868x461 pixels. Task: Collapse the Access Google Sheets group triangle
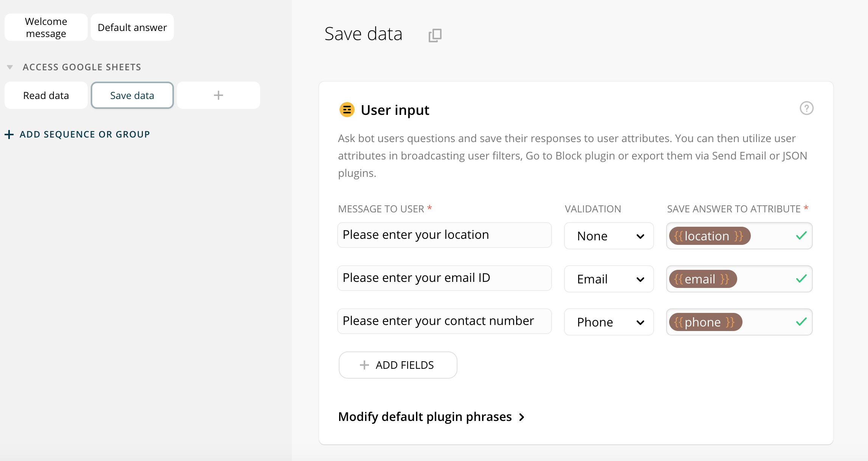pyautogui.click(x=10, y=67)
